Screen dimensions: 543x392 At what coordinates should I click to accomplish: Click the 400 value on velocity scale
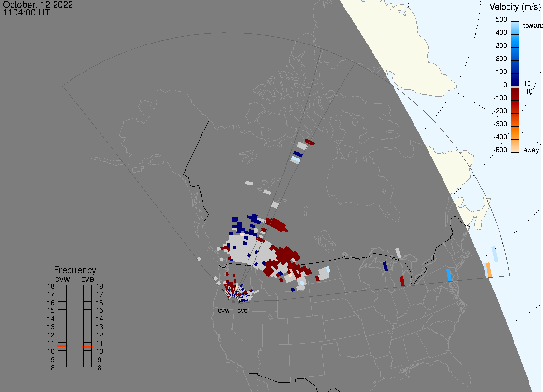click(501, 32)
